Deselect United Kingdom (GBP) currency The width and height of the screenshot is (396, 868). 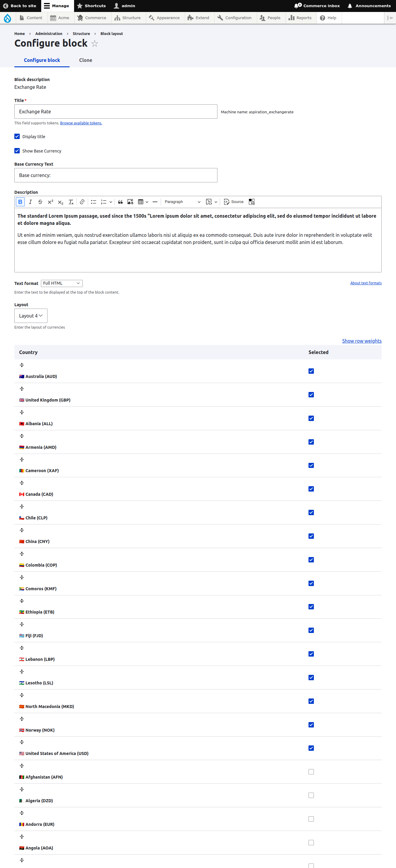click(311, 395)
